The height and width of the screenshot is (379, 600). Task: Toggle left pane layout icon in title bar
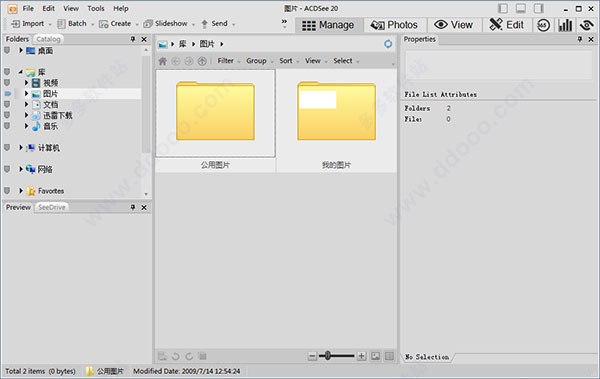coord(503,8)
